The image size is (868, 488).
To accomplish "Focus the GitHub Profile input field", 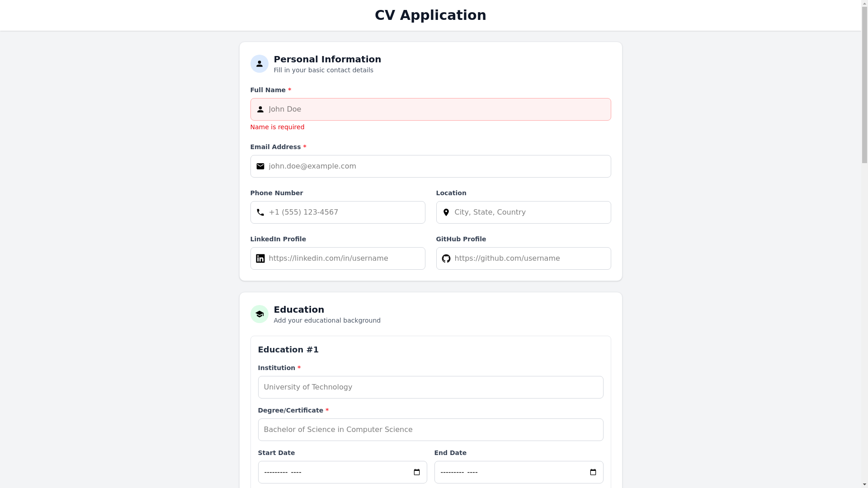I will coord(524,258).
